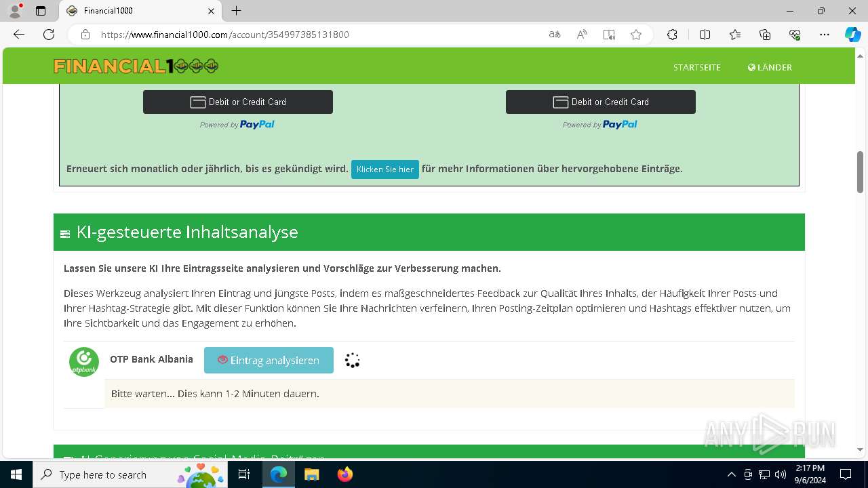Image resolution: width=868 pixels, height=488 pixels.
Task: Click the Klicken Sie hier button
Action: click(385, 169)
